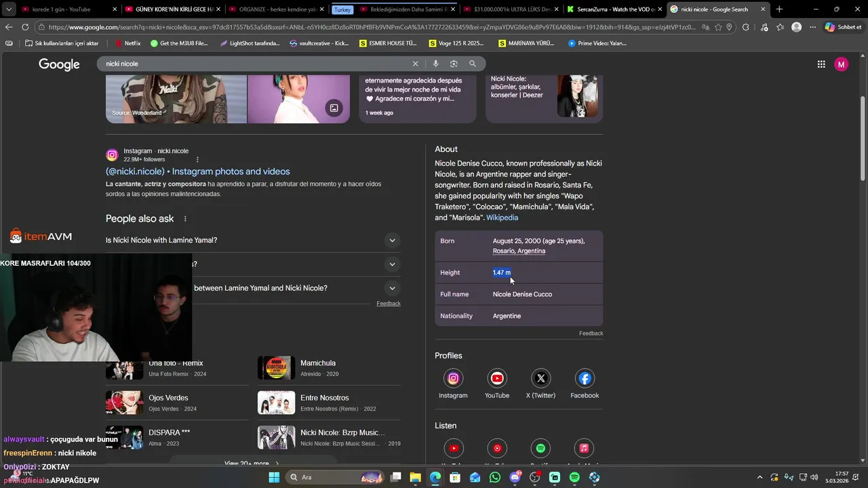Open the Google apps grid

pyautogui.click(x=821, y=64)
